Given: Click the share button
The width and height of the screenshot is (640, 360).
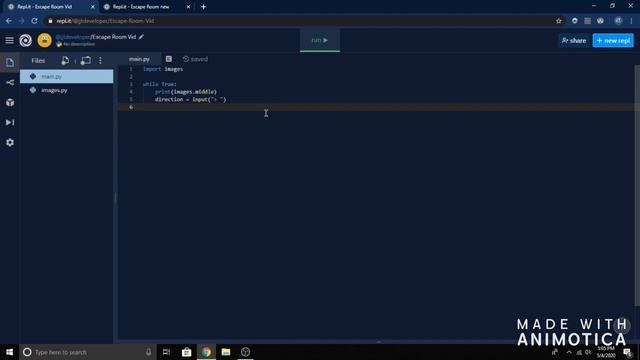Looking at the screenshot, I should click(573, 40).
